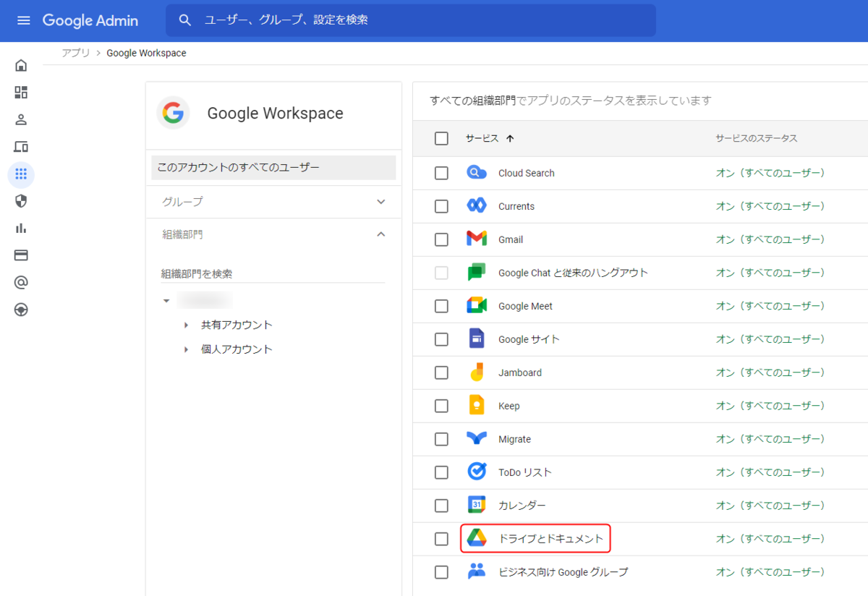Open Users person icon in the sidebar
868x596 pixels.
[x=21, y=119]
